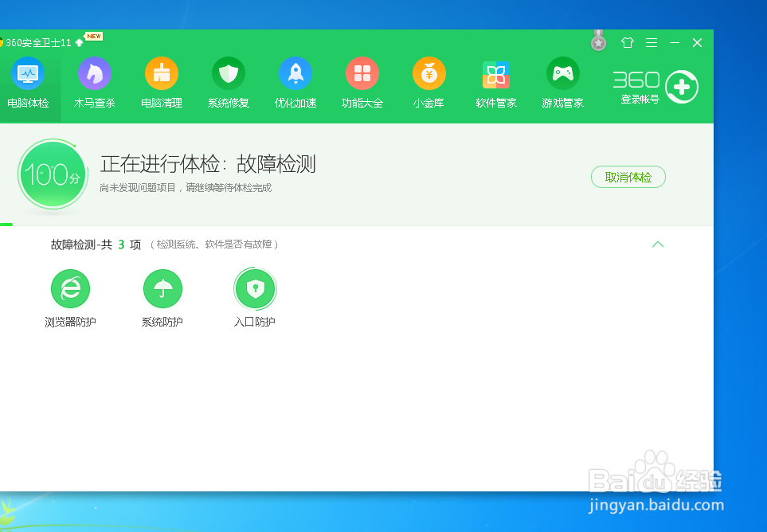Viewport: 767px width, 532px height.
Task: Open the hamburger main menu
Action: [x=651, y=42]
